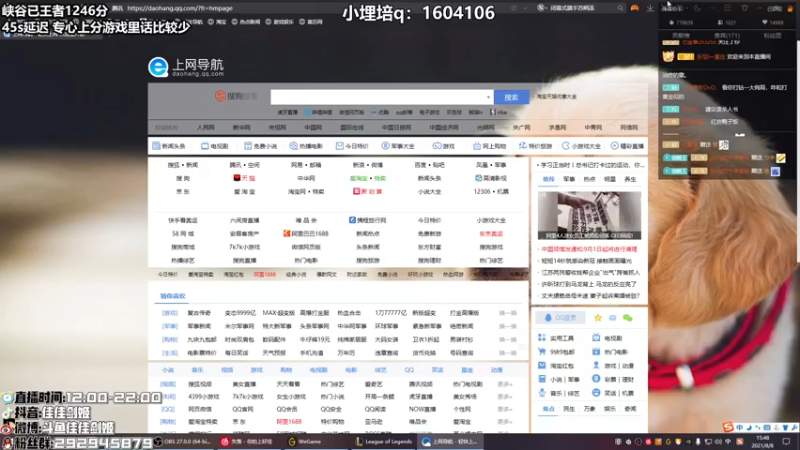Screen dimensions: 800x450
Task: Select the 推荐 news tab
Action: click(548, 180)
